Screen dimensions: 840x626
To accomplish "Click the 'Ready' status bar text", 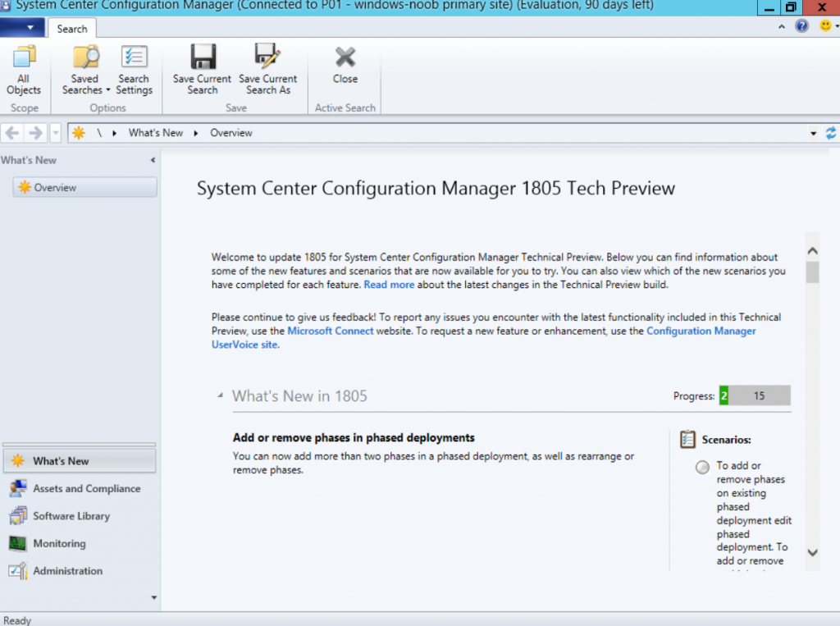I will click(x=17, y=620).
